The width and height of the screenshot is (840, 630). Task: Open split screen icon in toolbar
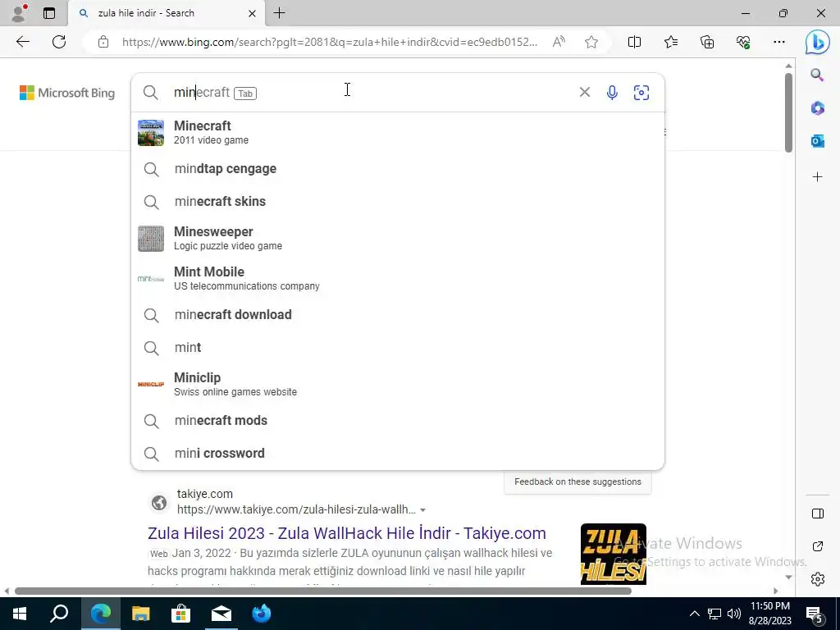point(634,42)
